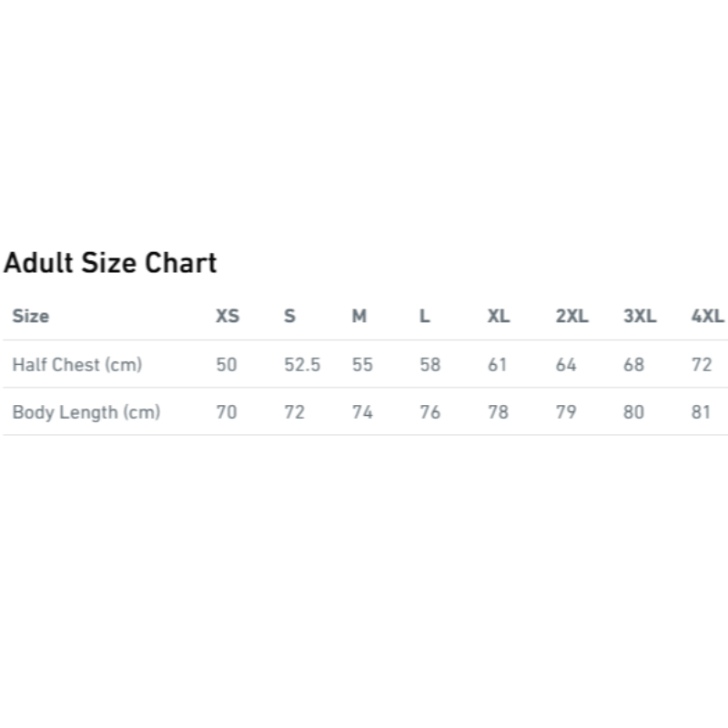Select half chest value 72 for 4XL
This screenshot has height=728, width=728.
click(702, 365)
